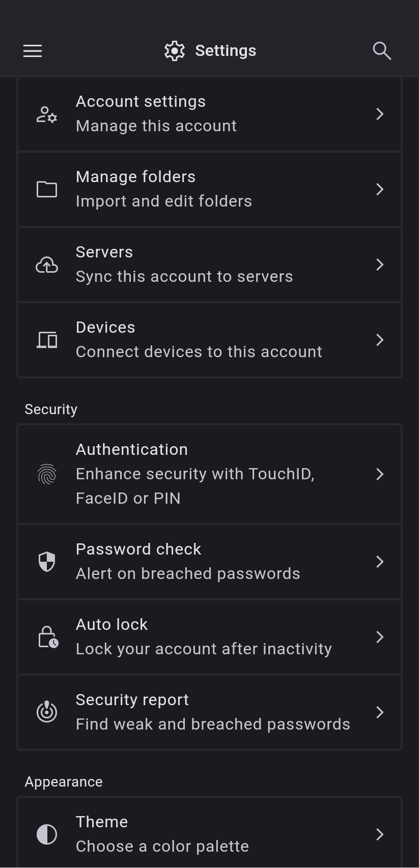
Task: Click the Devices icon
Action: (47, 340)
